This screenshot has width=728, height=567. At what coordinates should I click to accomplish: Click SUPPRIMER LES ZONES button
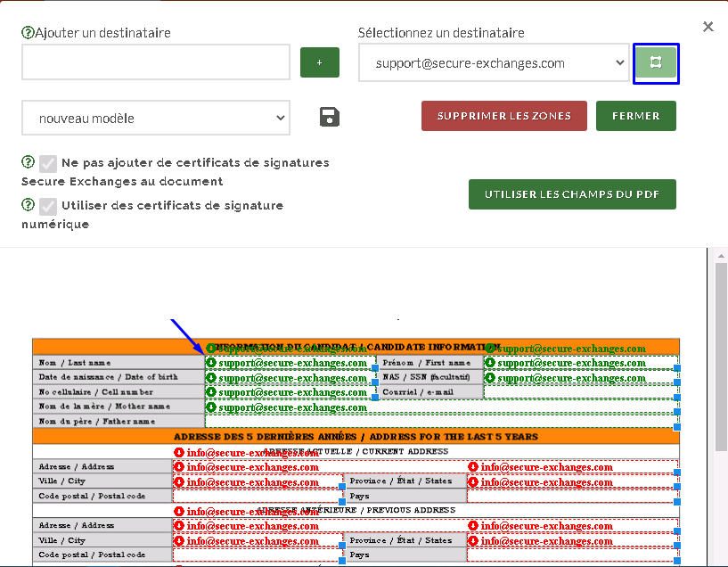tap(504, 116)
